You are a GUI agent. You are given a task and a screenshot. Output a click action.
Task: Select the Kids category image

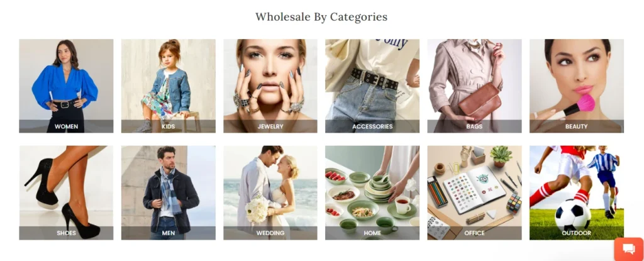coord(169,86)
